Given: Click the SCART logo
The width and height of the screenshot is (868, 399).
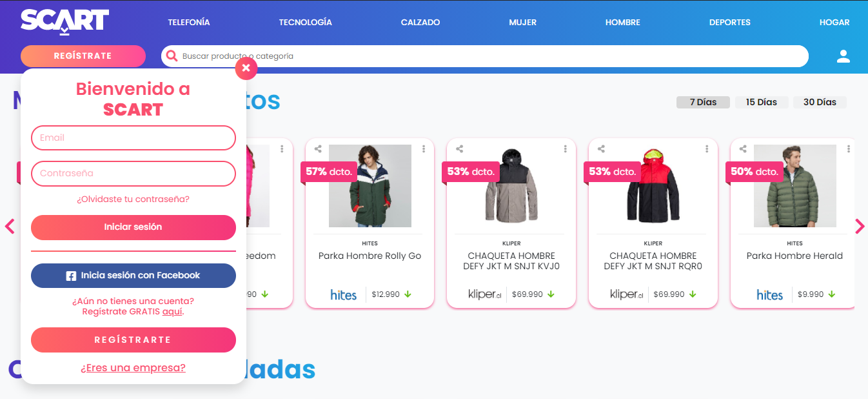Looking at the screenshot, I should pyautogui.click(x=64, y=21).
